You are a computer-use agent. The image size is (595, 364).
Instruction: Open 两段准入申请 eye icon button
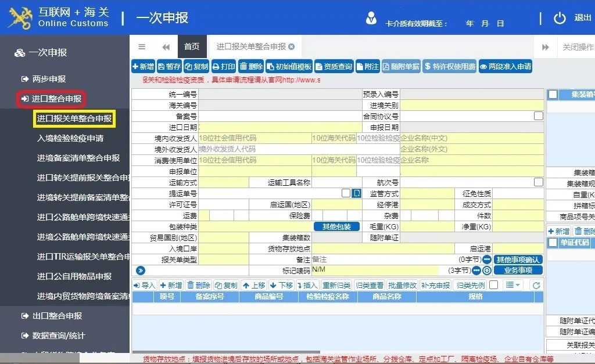coord(506,67)
